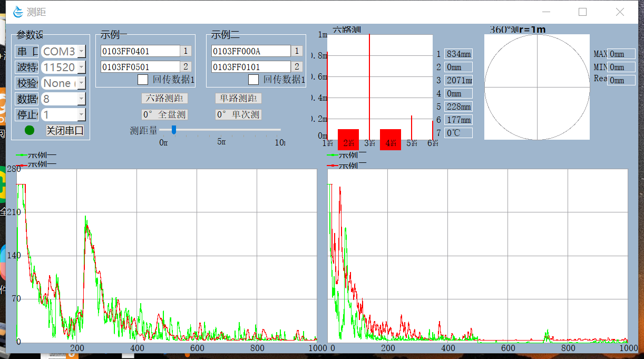644x359 pixels.
Task: Open the COM3 serial port dropdown
Action: 81,52
